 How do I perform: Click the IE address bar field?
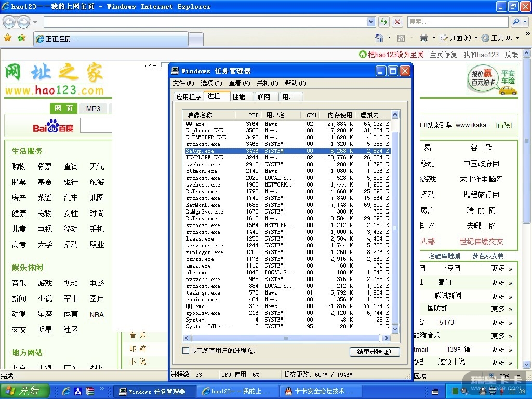click(205, 22)
